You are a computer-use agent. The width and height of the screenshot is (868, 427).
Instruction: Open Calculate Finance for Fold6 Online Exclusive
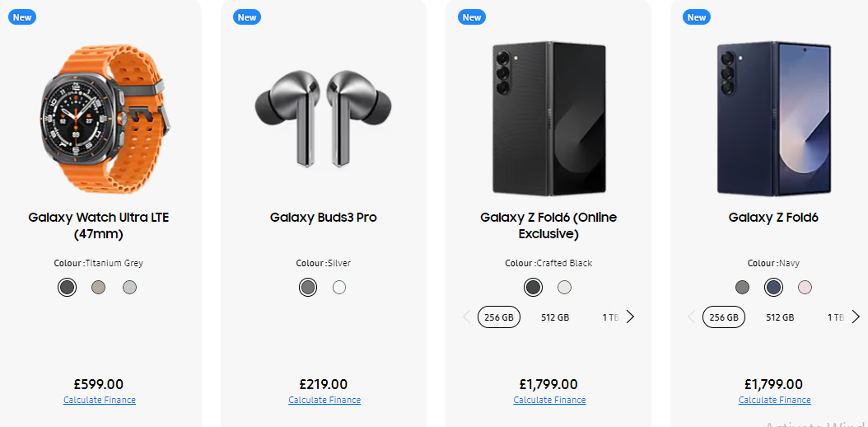[549, 400]
